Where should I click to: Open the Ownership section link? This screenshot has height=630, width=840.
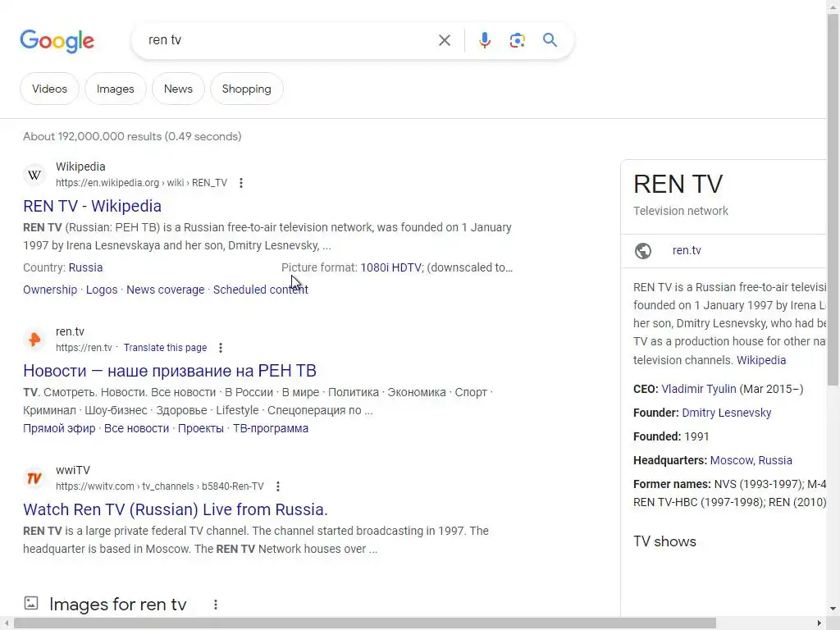50,290
